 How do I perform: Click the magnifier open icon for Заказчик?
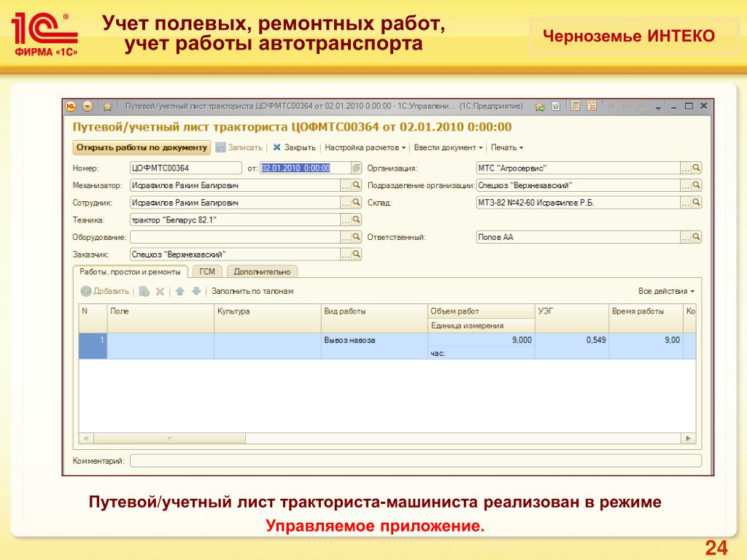click(x=356, y=254)
